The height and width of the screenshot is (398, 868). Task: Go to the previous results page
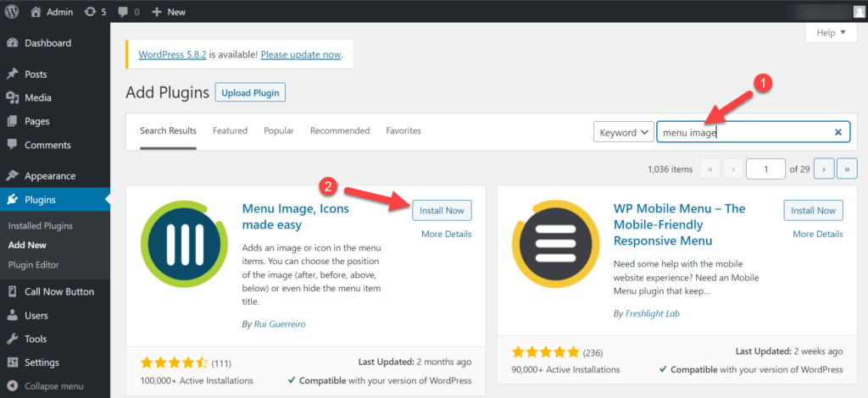point(733,169)
